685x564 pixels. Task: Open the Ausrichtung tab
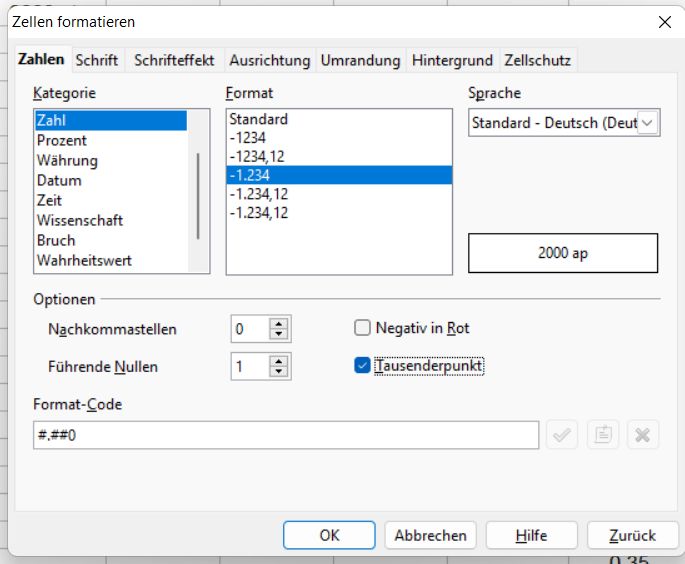click(x=270, y=60)
